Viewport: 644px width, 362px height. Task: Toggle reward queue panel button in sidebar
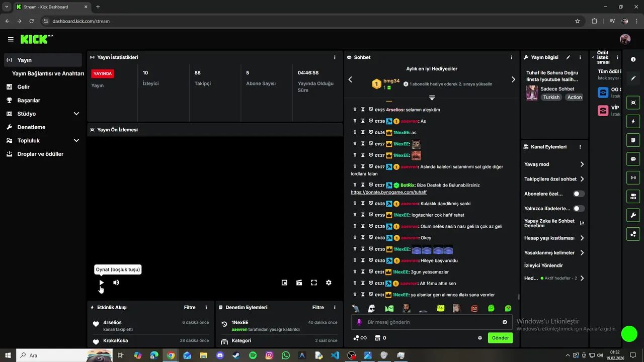tap(633, 234)
